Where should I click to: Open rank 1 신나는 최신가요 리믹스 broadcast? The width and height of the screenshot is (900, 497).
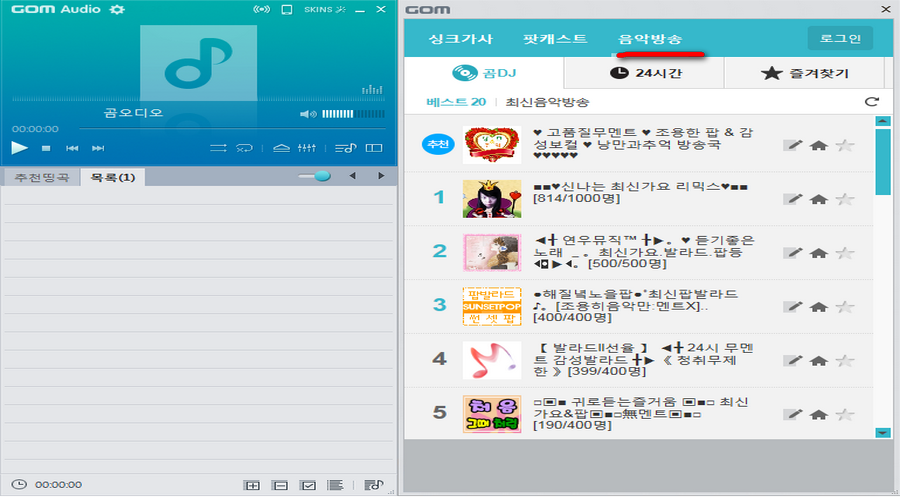coord(640,192)
